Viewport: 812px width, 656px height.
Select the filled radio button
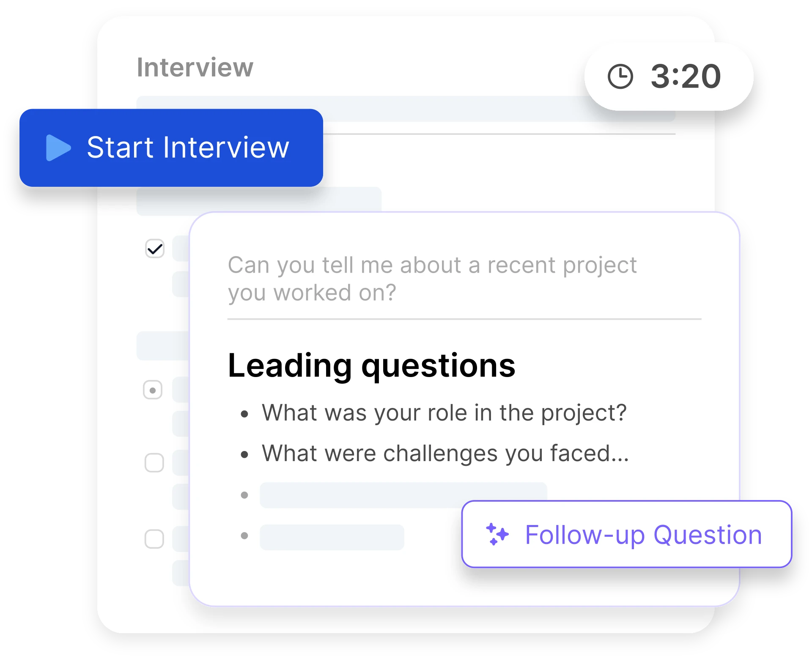(153, 391)
